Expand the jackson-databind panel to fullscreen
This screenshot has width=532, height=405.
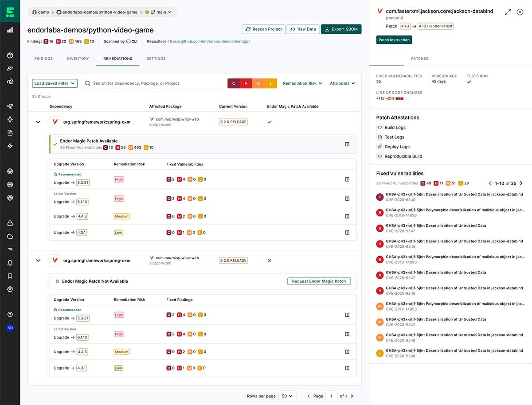tap(508, 12)
